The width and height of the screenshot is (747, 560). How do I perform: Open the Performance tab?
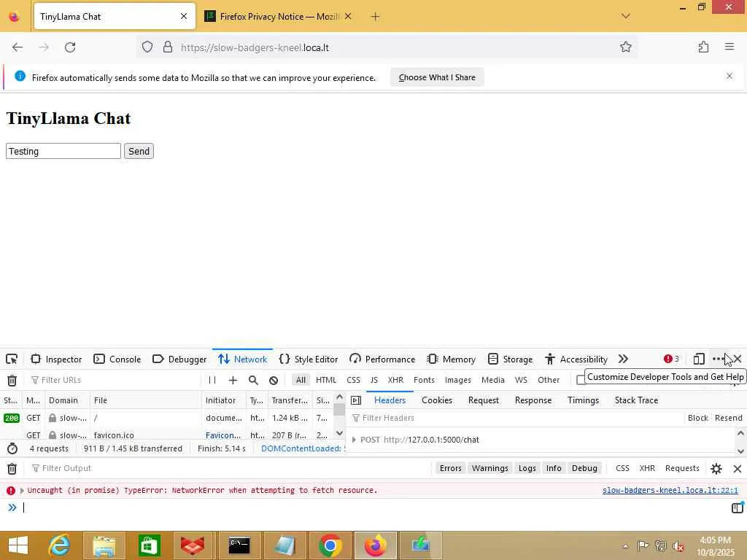pyautogui.click(x=382, y=359)
